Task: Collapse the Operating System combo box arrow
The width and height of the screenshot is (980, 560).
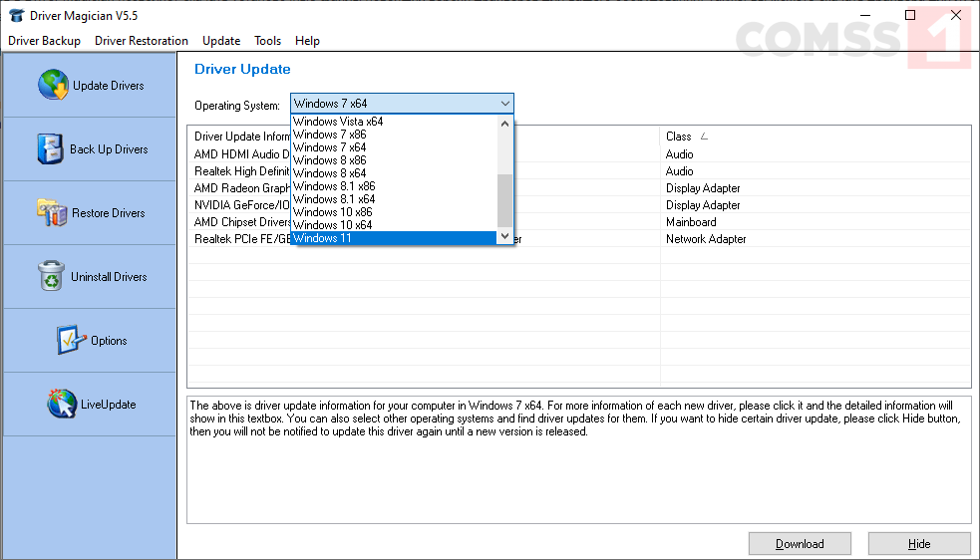Action: point(505,104)
